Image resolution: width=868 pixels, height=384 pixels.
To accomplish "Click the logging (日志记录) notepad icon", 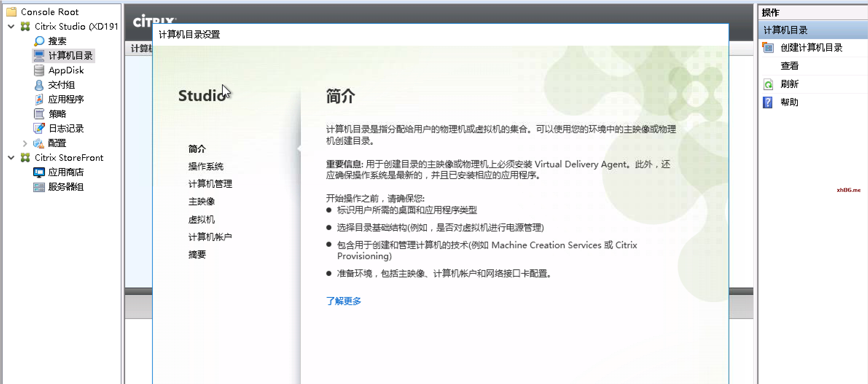I will pos(39,128).
